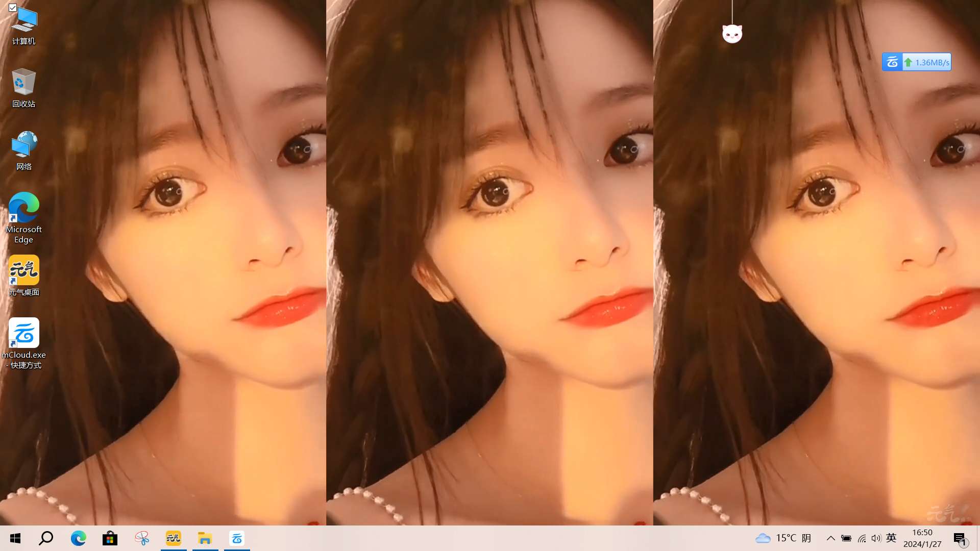Open the clock showing 16:50
Viewport: 980px width, 551px height.
922,538
